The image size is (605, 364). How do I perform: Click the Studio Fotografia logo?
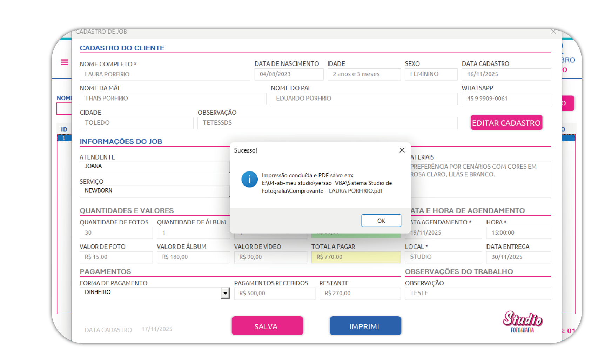(x=522, y=322)
